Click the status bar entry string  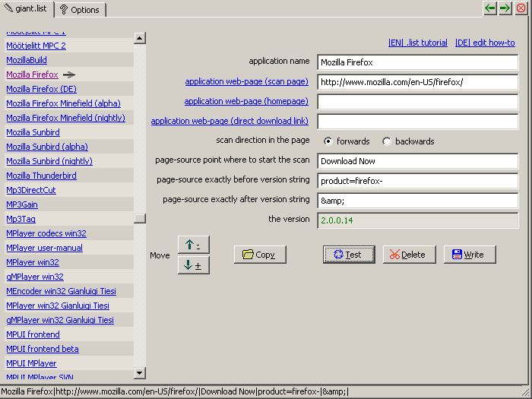click(x=175, y=391)
